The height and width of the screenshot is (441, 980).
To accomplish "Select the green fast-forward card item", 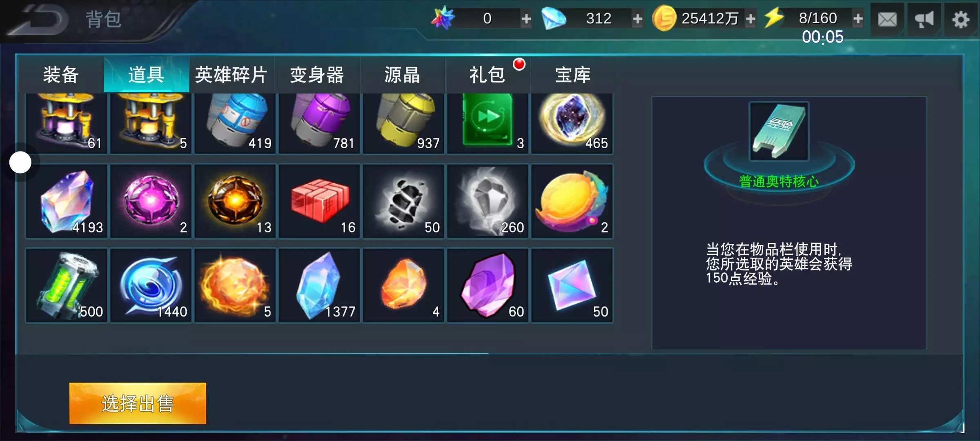I will [x=488, y=123].
